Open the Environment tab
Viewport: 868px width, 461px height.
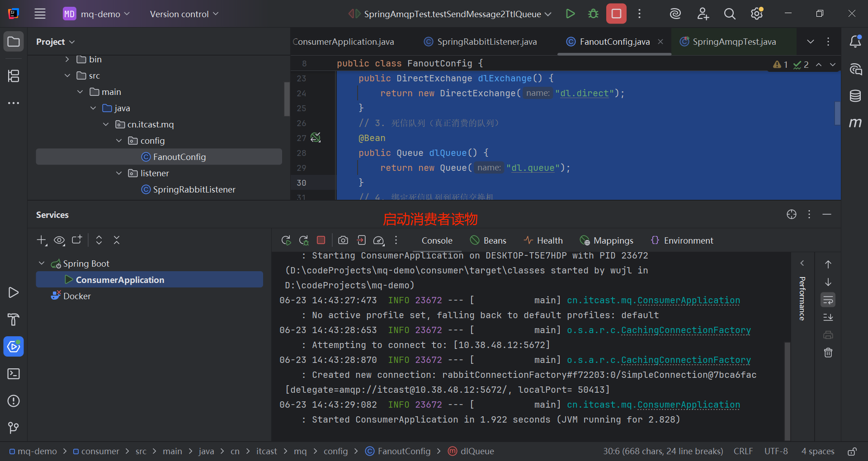click(682, 240)
